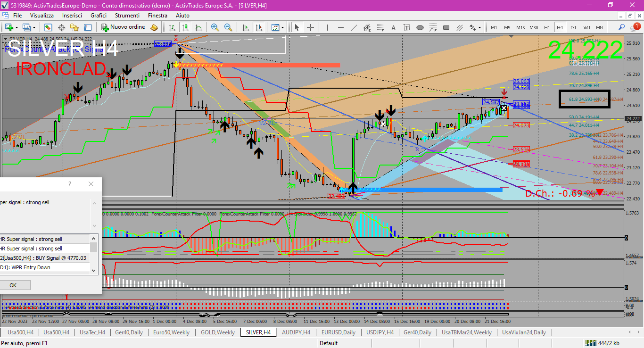Open the MetaEditor yellow book icon

154,27
